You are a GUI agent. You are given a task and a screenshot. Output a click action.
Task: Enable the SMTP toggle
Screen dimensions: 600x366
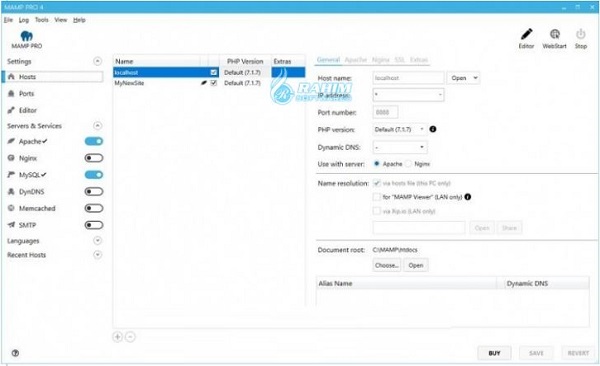click(x=94, y=225)
